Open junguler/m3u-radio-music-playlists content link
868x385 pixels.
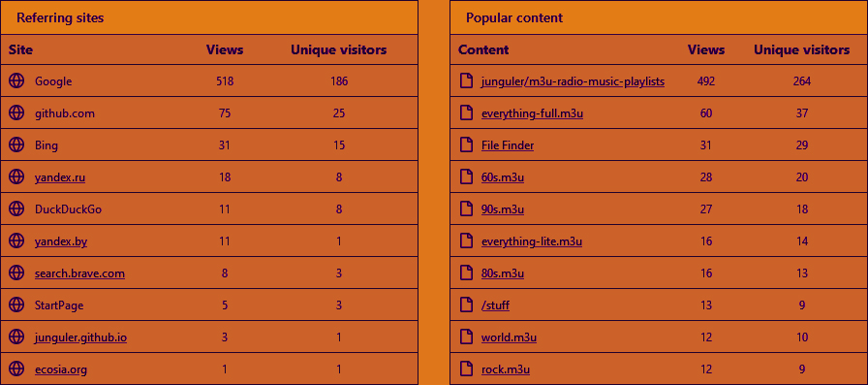pyautogui.click(x=573, y=81)
